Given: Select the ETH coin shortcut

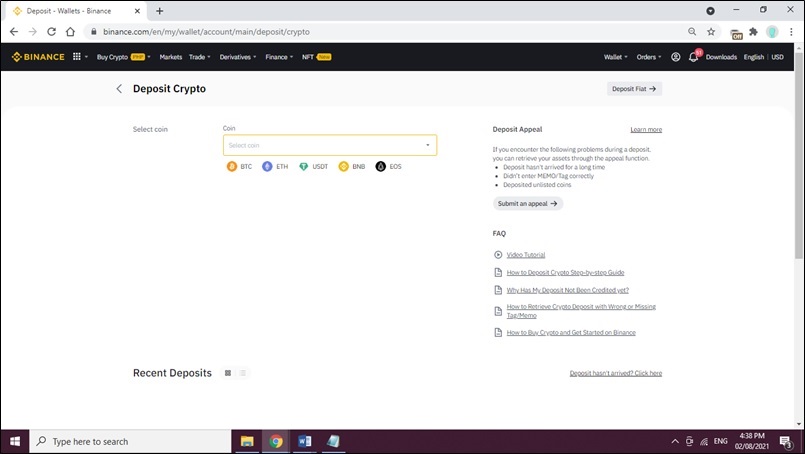Looking at the screenshot, I should 275,166.
